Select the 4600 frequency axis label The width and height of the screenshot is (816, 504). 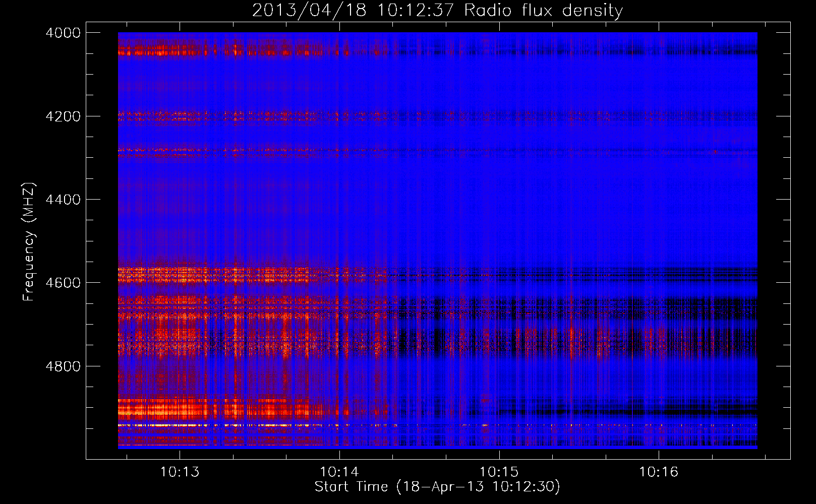click(63, 283)
